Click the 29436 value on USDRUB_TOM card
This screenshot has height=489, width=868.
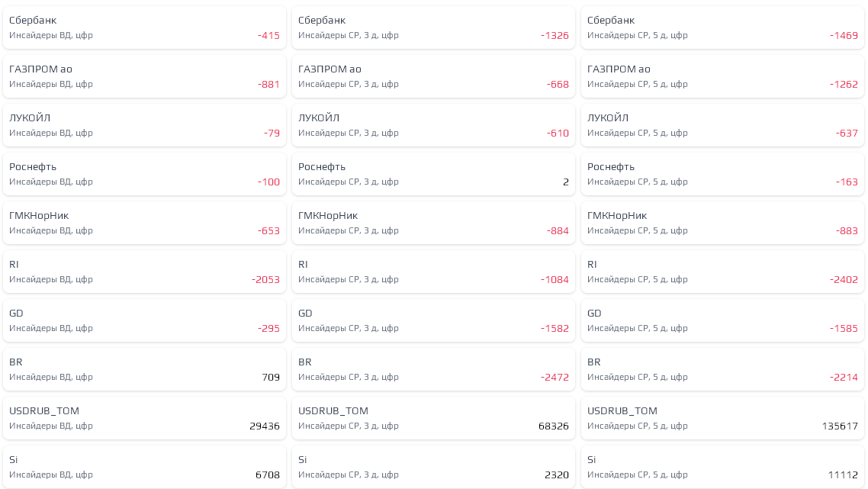[x=265, y=426]
